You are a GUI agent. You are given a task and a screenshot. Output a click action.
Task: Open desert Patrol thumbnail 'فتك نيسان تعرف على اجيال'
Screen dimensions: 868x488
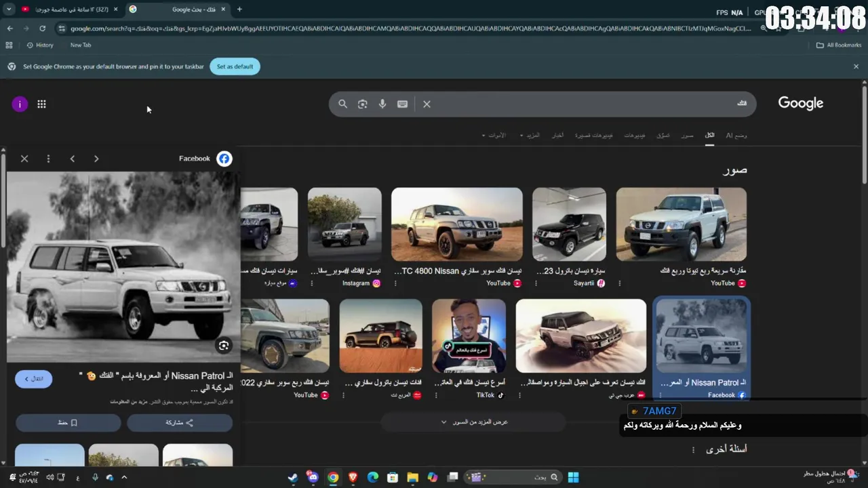point(581,336)
